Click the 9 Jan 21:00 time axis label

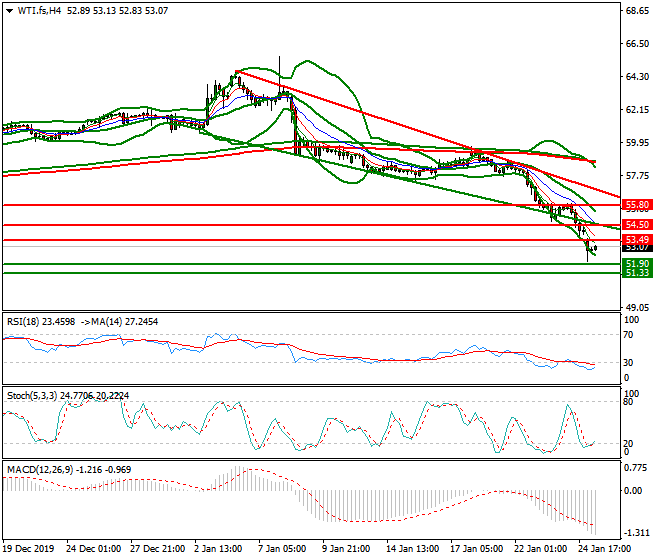click(346, 549)
